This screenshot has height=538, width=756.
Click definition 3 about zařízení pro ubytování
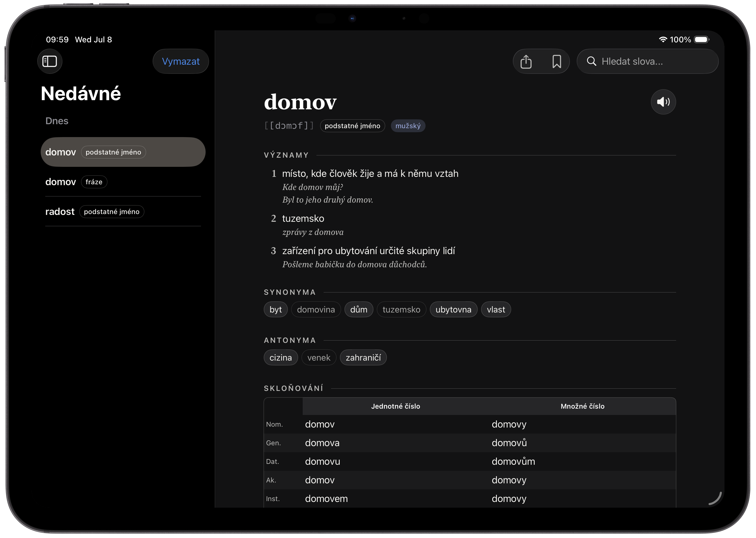(368, 251)
